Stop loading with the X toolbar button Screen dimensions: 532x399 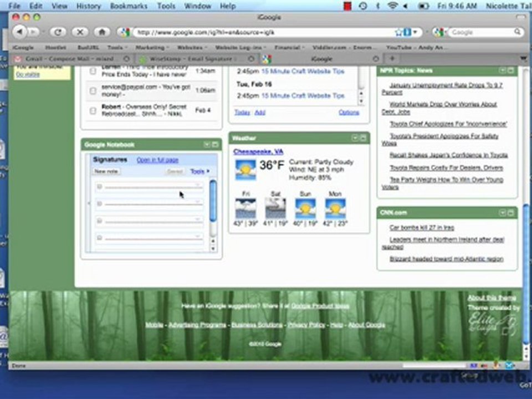coord(80,32)
